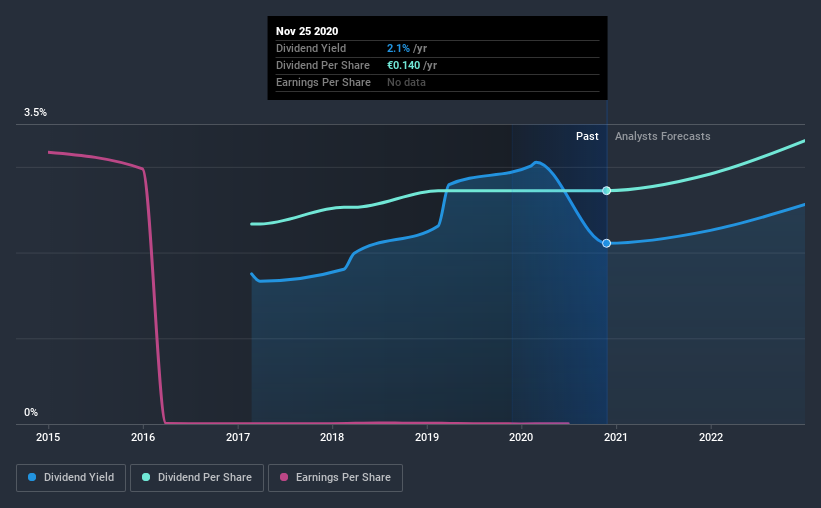Click the 2018 x-axis label
821x508 pixels.
click(332, 437)
